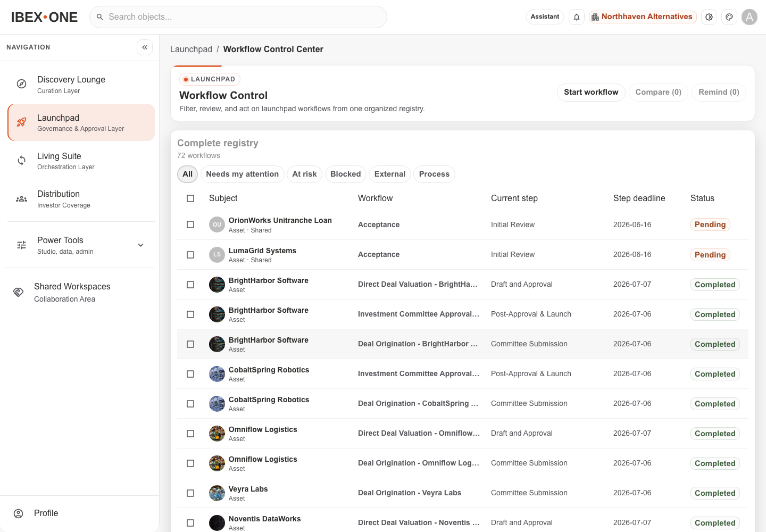
Task: Switch to the Blocked filter tab
Action: 346,174
